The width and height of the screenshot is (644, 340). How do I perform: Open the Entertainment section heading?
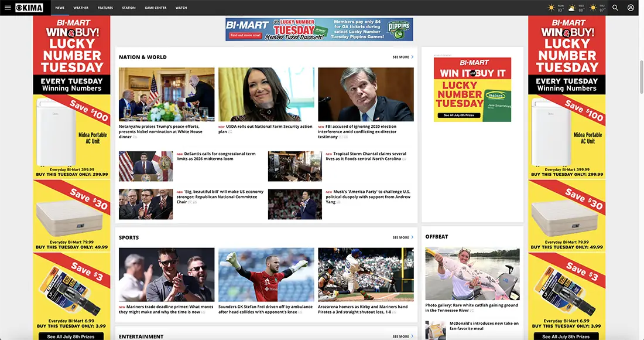[x=141, y=336]
